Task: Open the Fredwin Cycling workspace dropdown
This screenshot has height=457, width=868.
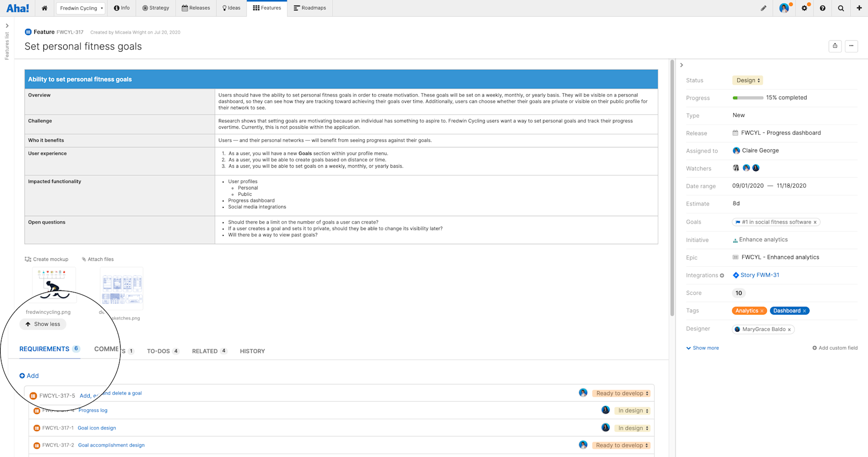Action: click(x=81, y=8)
